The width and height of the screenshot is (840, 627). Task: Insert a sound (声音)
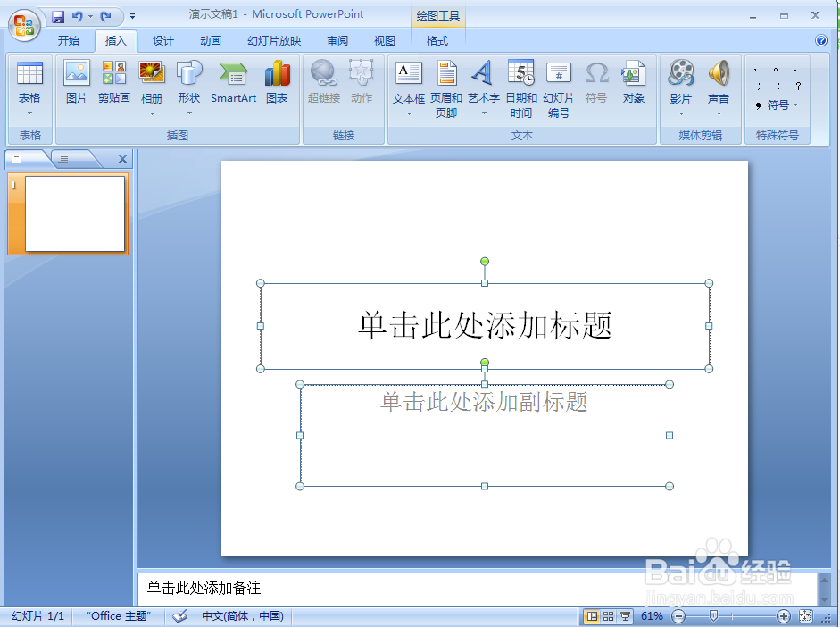[719, 88]
